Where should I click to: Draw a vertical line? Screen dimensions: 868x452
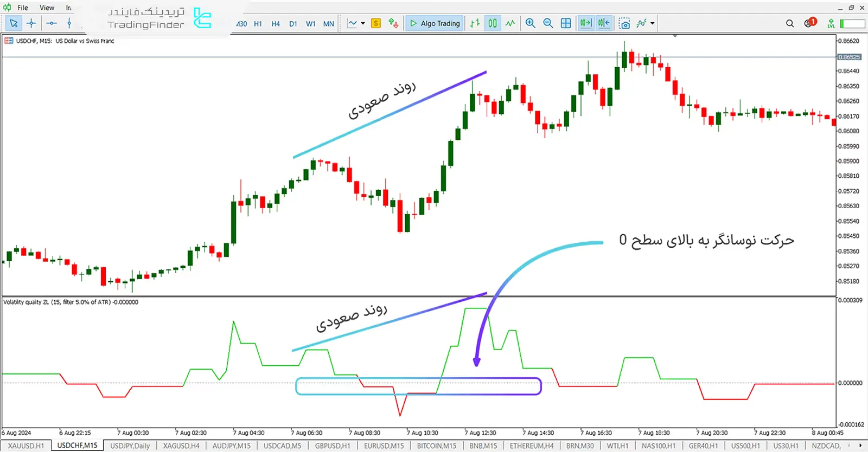pyautogui.click(x=69, y=23)
